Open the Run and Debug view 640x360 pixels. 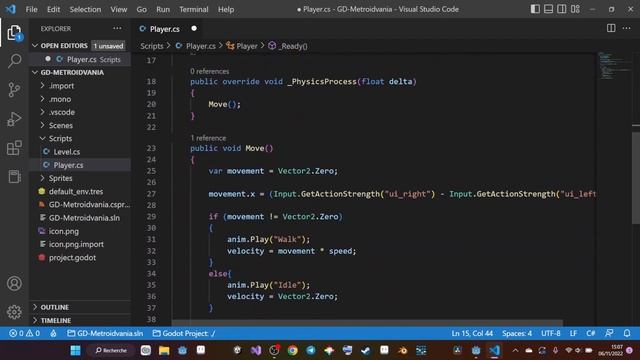[x=14, y=119]
